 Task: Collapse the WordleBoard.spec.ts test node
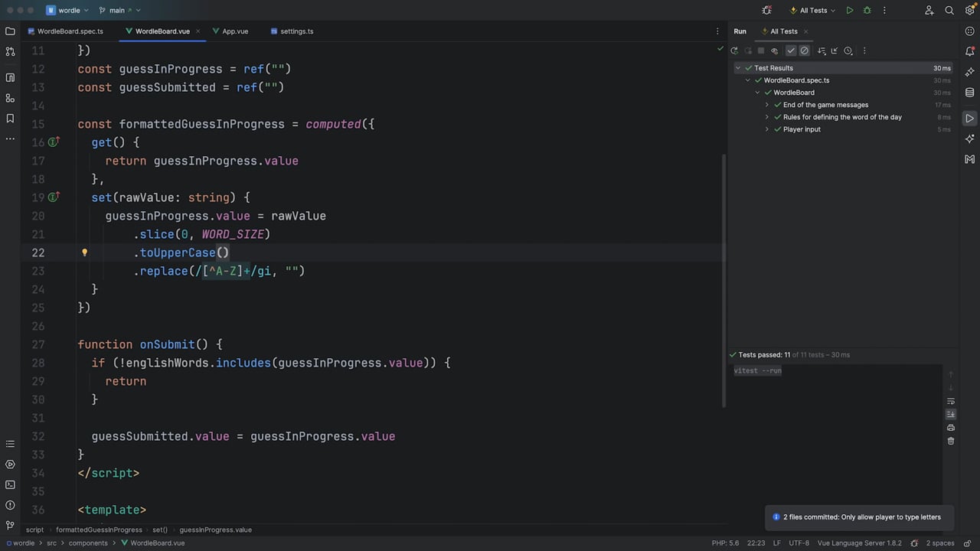tap(748, 80)
